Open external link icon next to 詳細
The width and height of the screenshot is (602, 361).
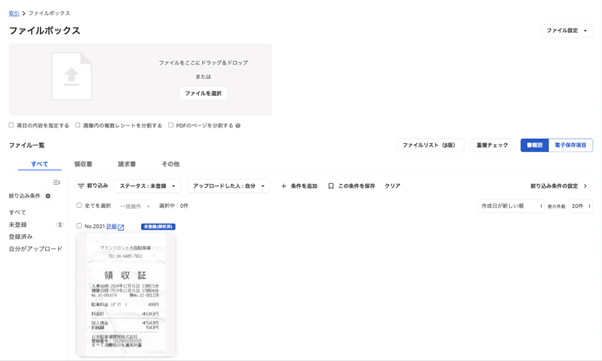click(x=121, y=227)
